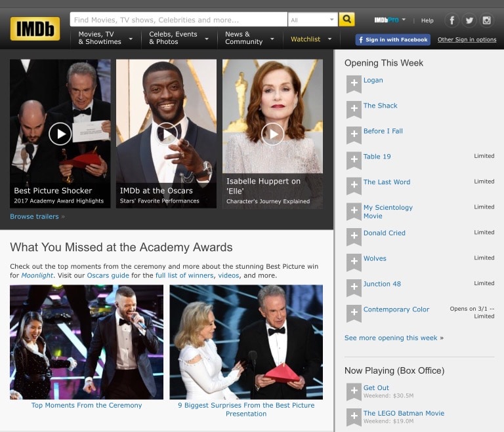Click the Help link in header
This screenshot has width=504, height=432.
click(x=427, y=20)
